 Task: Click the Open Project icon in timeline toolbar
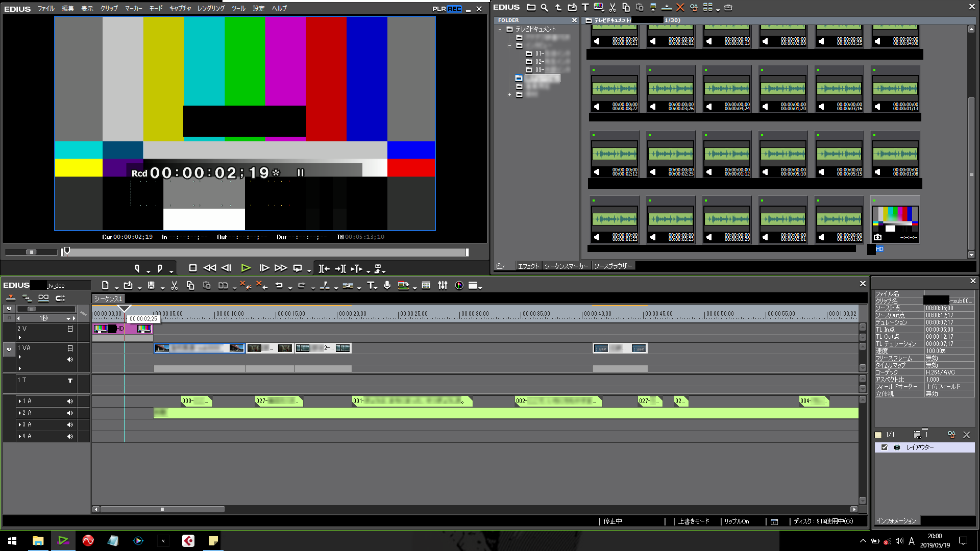click(x=128, y=286)
